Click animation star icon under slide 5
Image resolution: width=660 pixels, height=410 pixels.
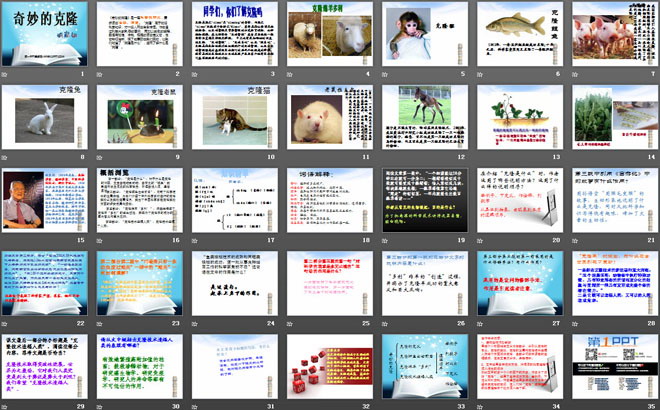pyautogui.click(x=385, y=75)
